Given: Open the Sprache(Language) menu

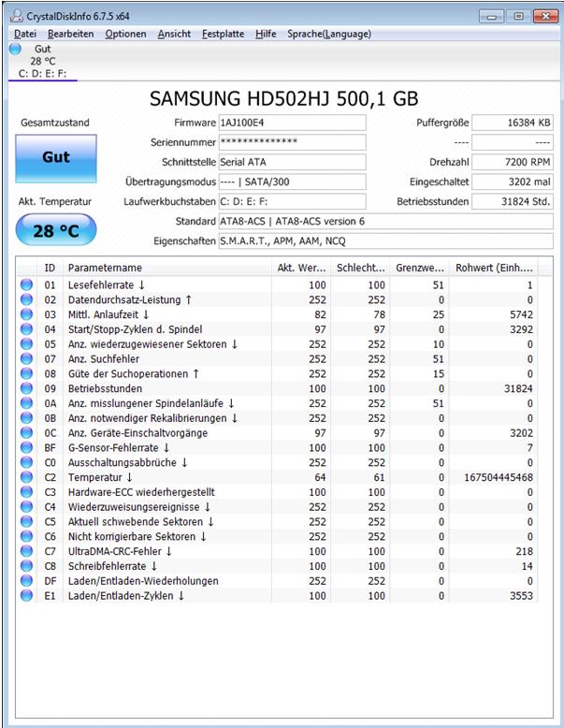Looking at the screenshot, I should 329,34.
